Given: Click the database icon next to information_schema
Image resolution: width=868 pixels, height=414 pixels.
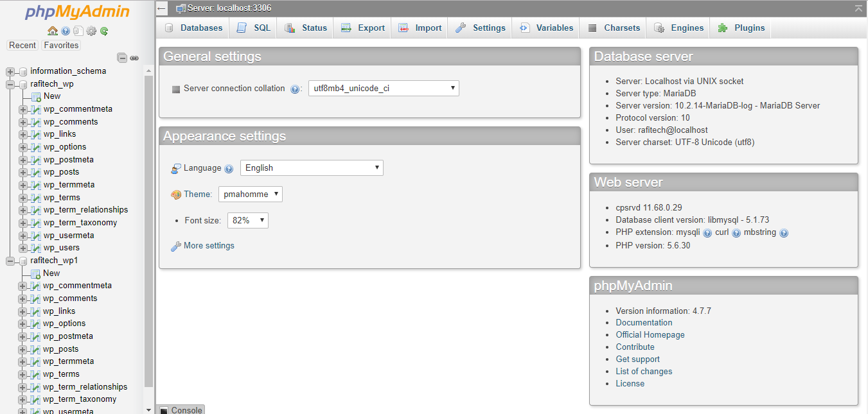Looking at the screenshot, I should click(x=23, y=71).
